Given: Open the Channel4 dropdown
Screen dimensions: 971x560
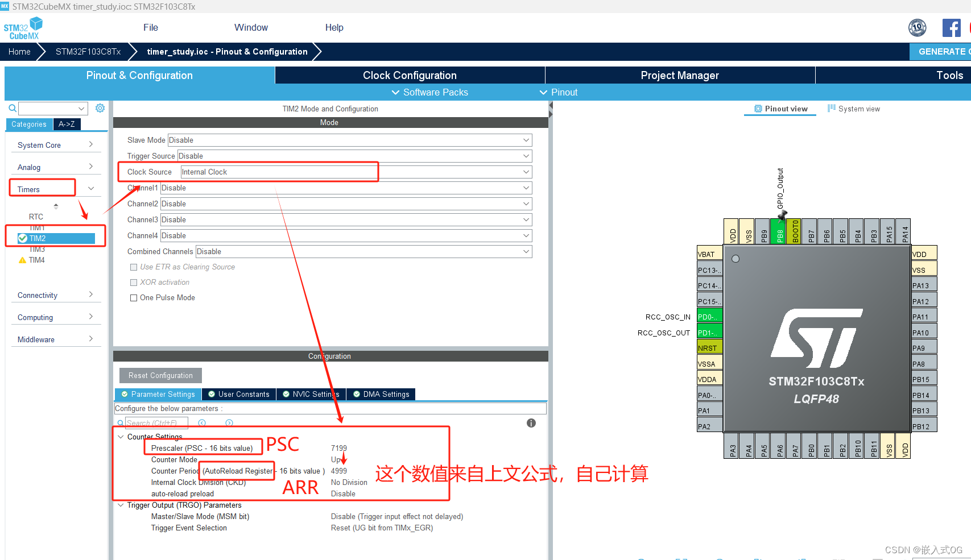Looking at the screenshot, I should (346, 235).
